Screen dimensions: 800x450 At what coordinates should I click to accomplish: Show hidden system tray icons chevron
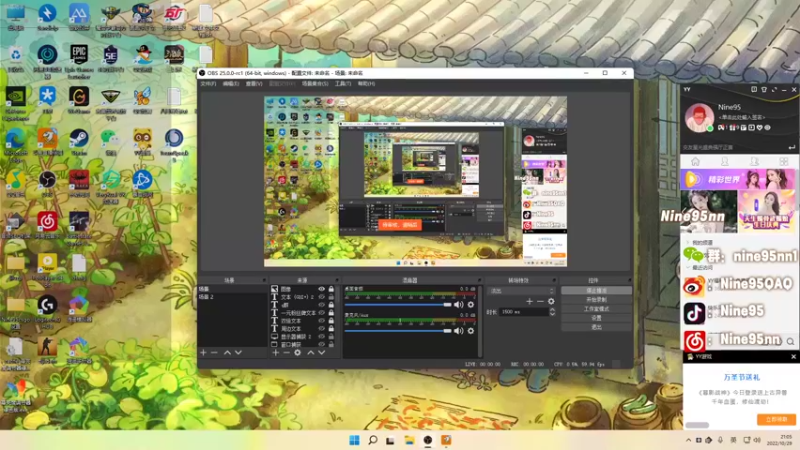pyautogui.click(x=688, y=440)
